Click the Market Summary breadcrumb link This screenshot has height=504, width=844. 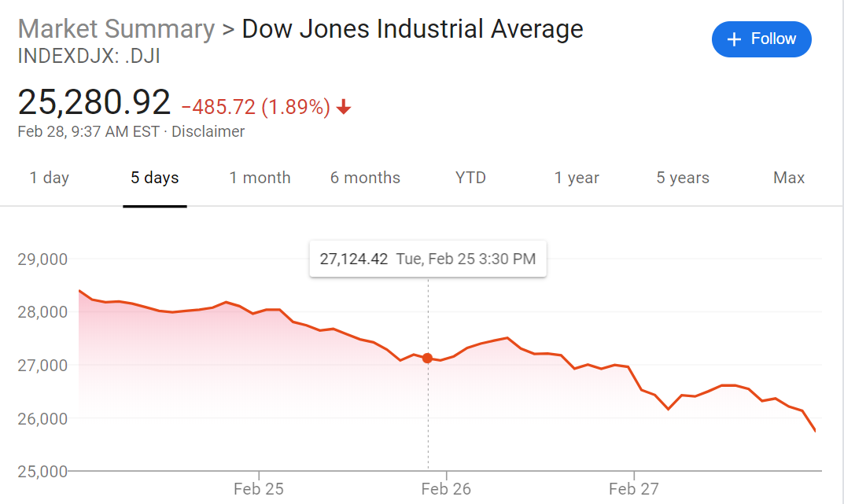coord(116,29)
